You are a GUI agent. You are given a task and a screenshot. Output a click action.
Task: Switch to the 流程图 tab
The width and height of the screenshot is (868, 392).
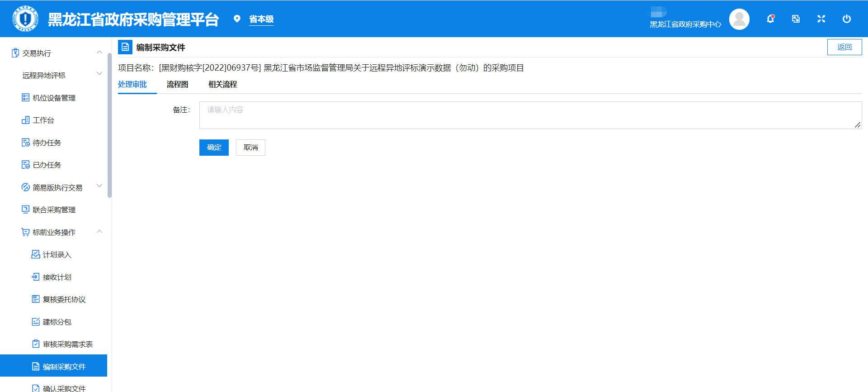[x=177, y=84]
